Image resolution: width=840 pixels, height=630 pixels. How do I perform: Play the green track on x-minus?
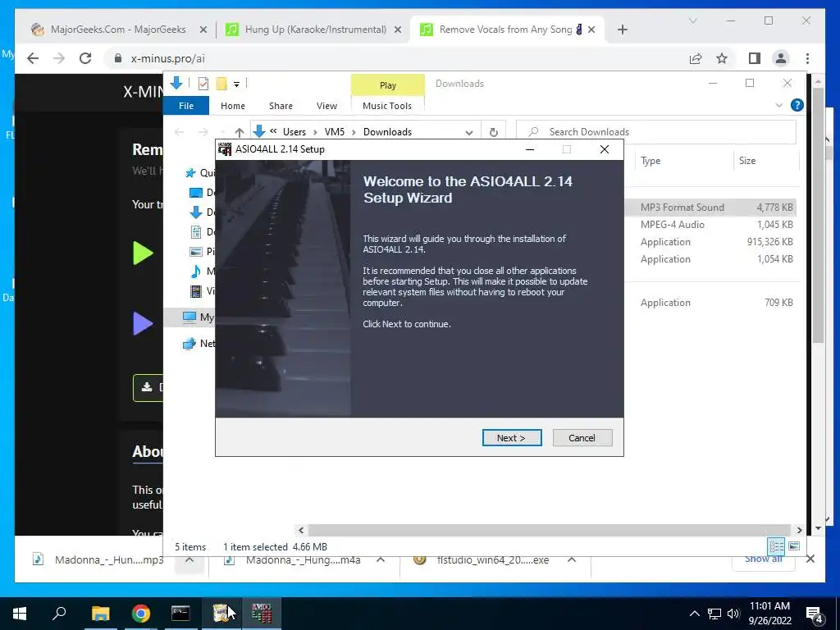coord(143,253)
